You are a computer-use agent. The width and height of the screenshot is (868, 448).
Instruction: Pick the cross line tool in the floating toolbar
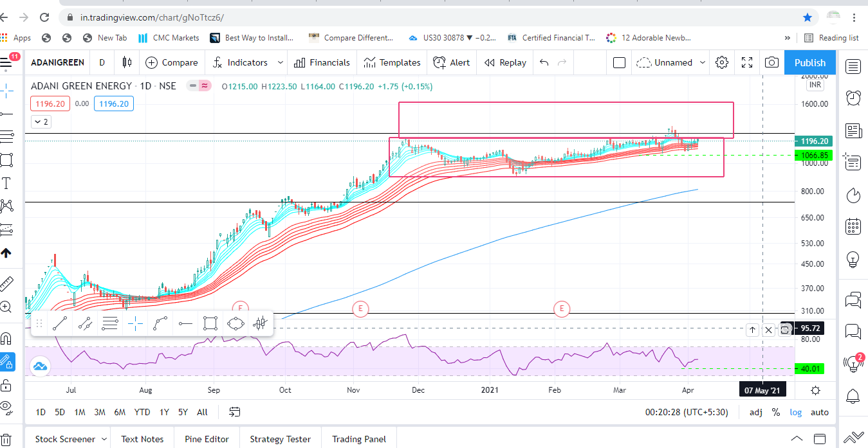coord(135,323)
